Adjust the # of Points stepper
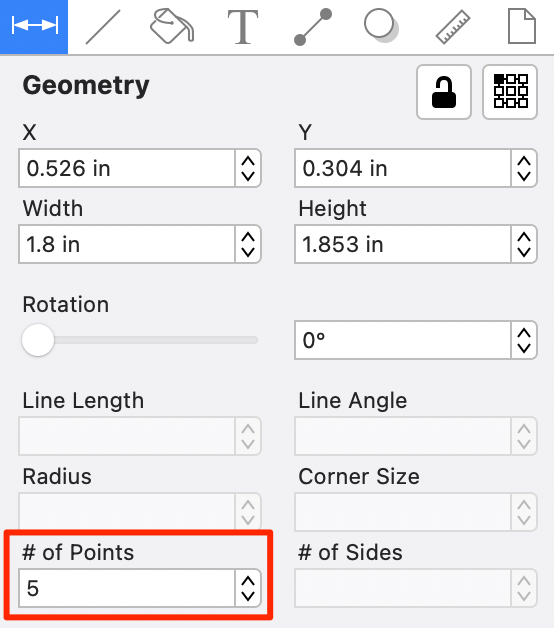Image resolution: width=554 pixels, height=628 pixels. pos(248,588)
